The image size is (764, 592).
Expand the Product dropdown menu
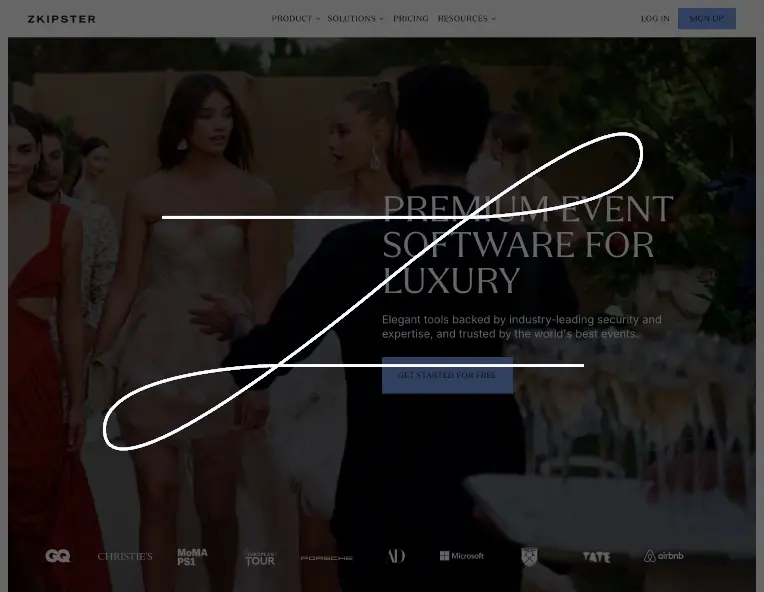296,19
